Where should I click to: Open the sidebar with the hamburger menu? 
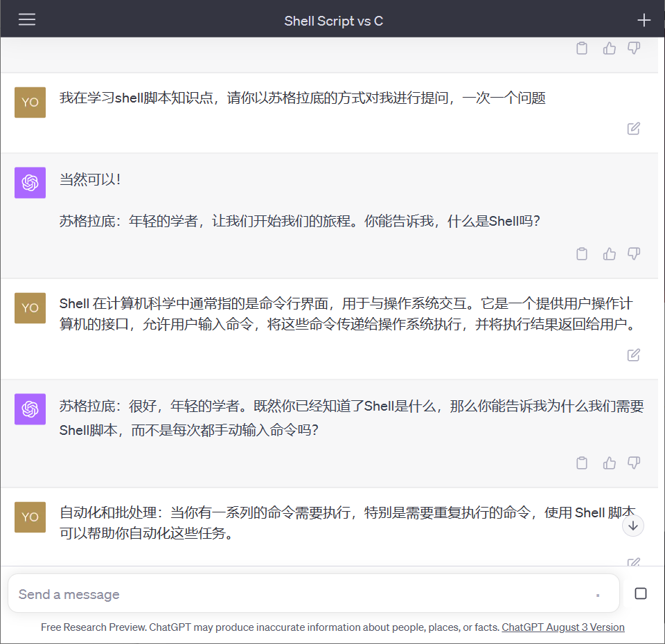click(x=26, y=19)
